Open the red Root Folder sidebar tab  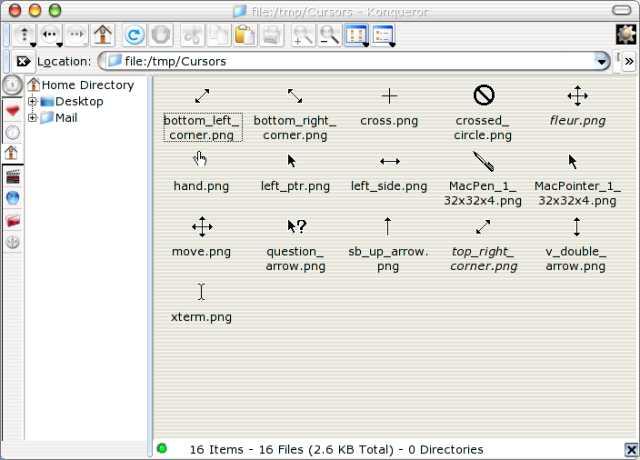pos(13,221)
